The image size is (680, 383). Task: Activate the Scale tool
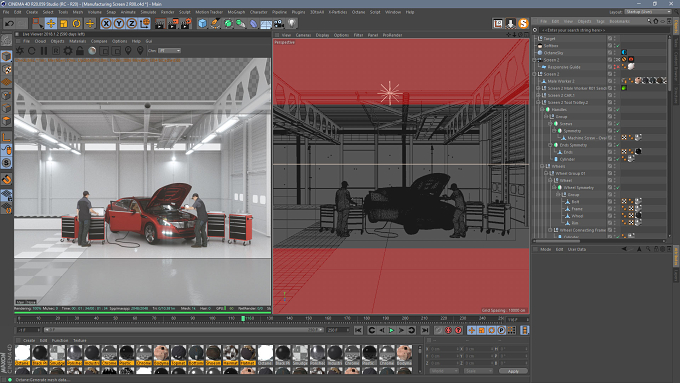pos(64,23)
